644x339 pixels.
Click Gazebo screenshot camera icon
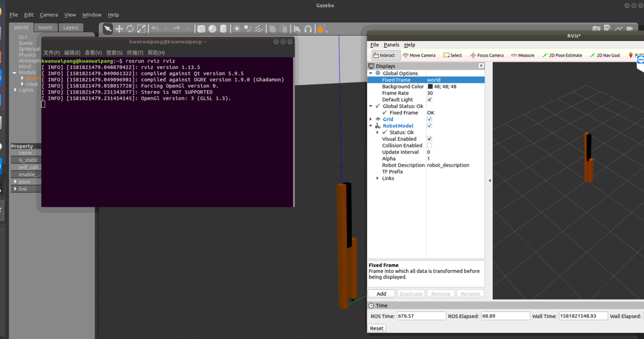596,29
